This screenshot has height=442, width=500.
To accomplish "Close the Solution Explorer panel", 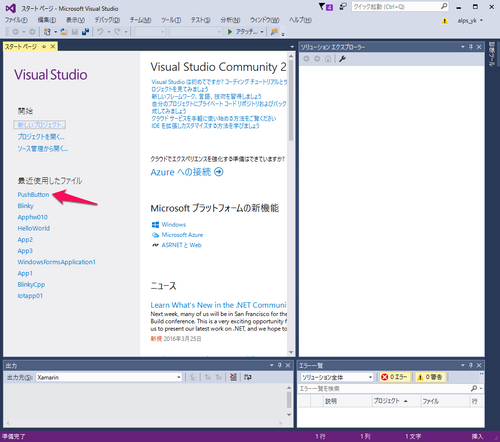I will point(479,47).
